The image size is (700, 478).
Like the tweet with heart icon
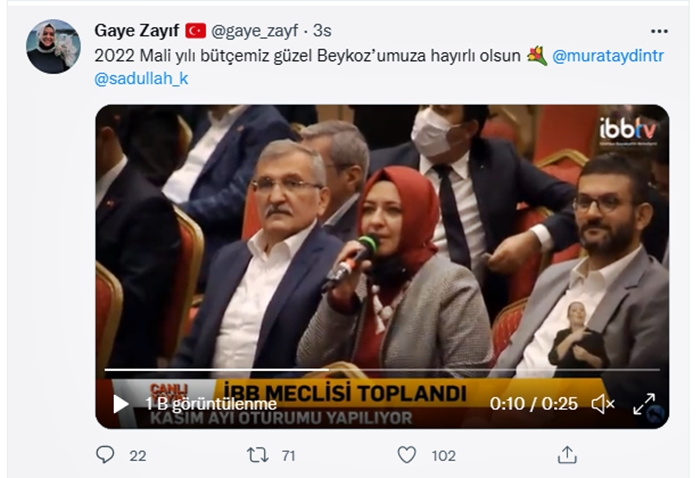407,455
